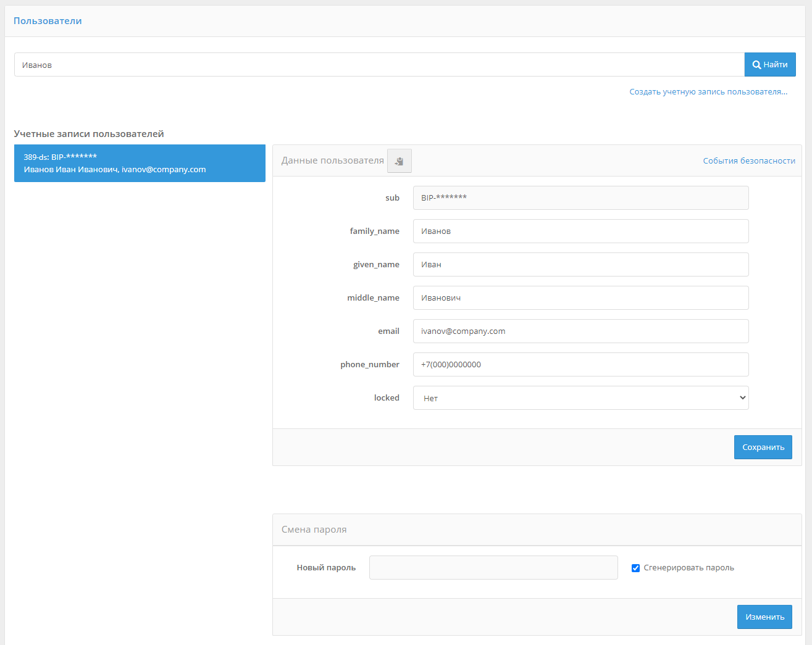Open Создать учетную запись пользователя link
Viewport: 812px width, 645px height.
tap(708, 92)
